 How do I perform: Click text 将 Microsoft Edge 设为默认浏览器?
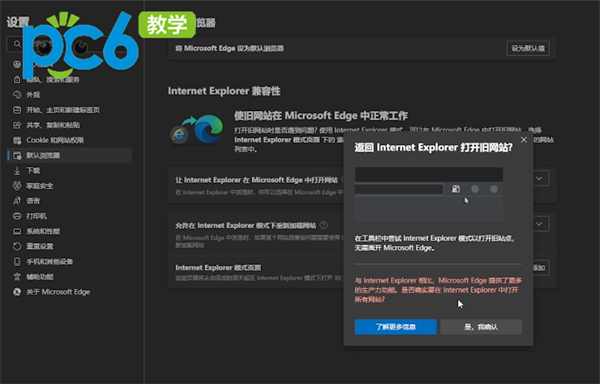[229, 48]
